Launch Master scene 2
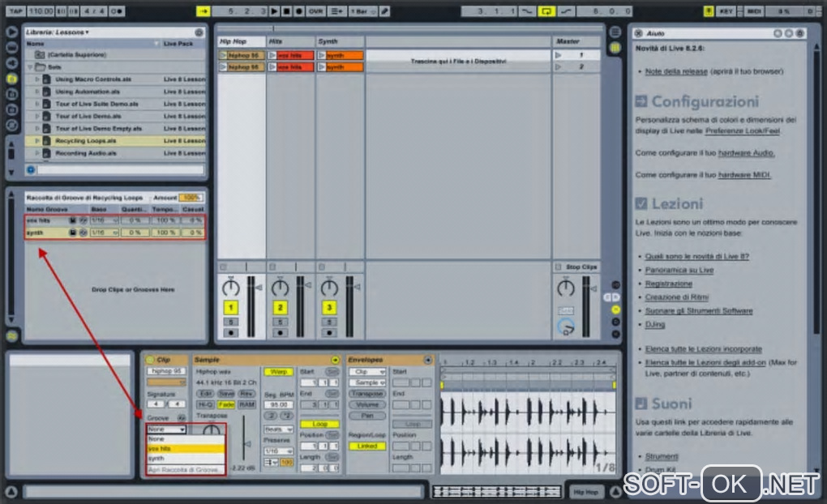 559,67
